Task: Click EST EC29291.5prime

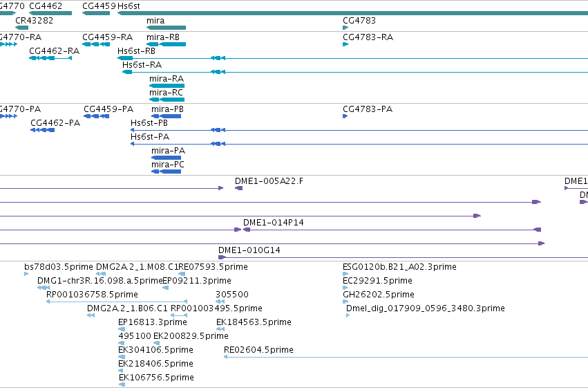Action: coord(345,288)
